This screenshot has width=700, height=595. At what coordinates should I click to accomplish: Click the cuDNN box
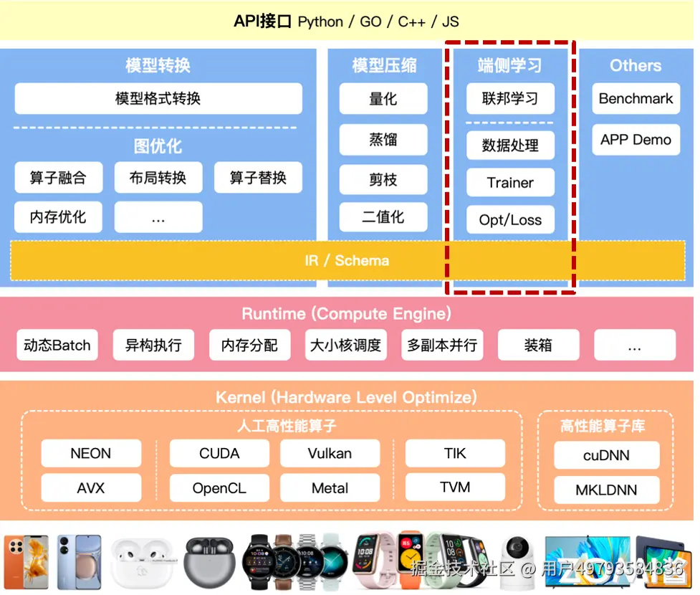(x=607, y=454)
